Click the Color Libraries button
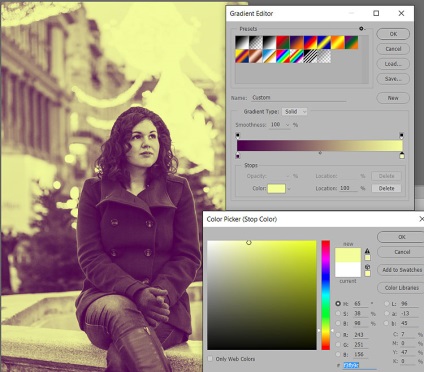This screenshot has height=372, width=424. [402, 288]
